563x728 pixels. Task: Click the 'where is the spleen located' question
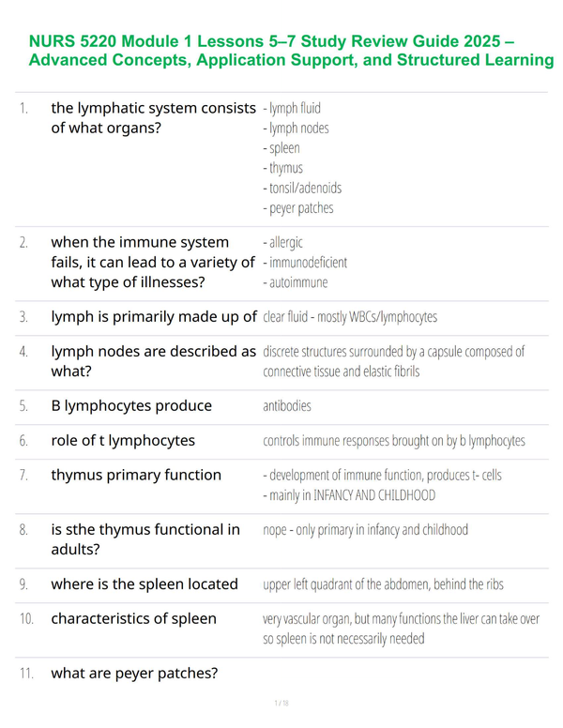click(145, 584)
